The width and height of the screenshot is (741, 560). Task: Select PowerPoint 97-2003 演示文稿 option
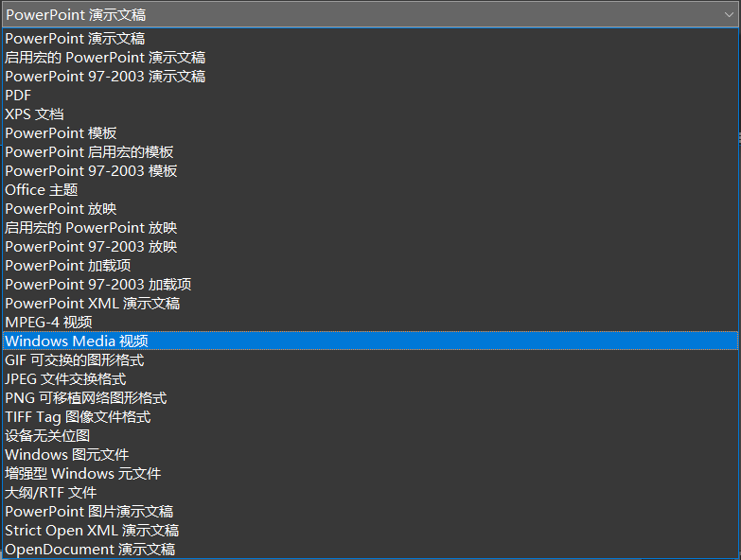[370, 77]
